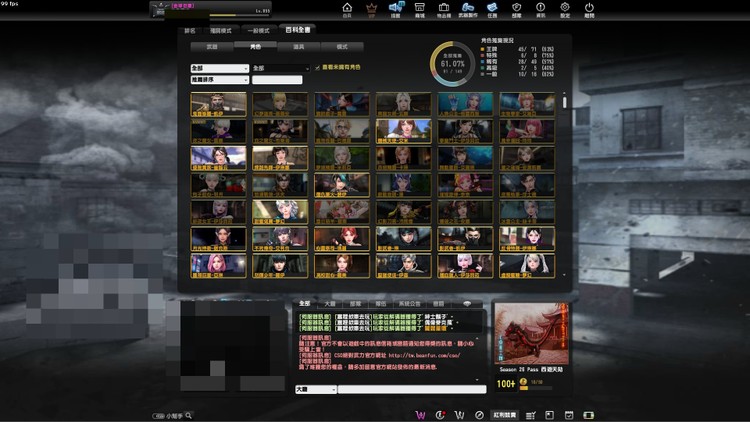Click the chat message input field
Image resolution: width=750 pixels, height=422 pixels.
pos(412,389)
